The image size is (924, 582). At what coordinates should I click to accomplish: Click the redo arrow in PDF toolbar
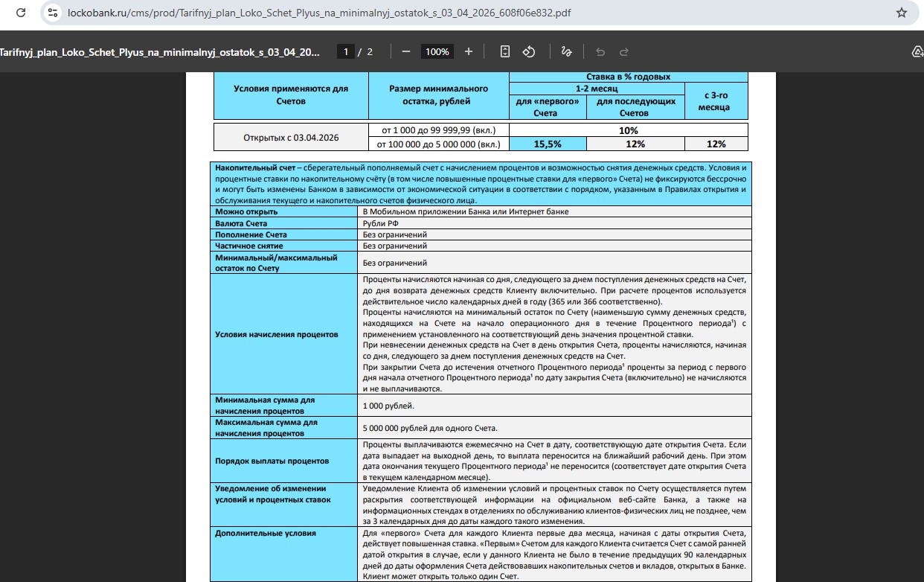[624, 51]
